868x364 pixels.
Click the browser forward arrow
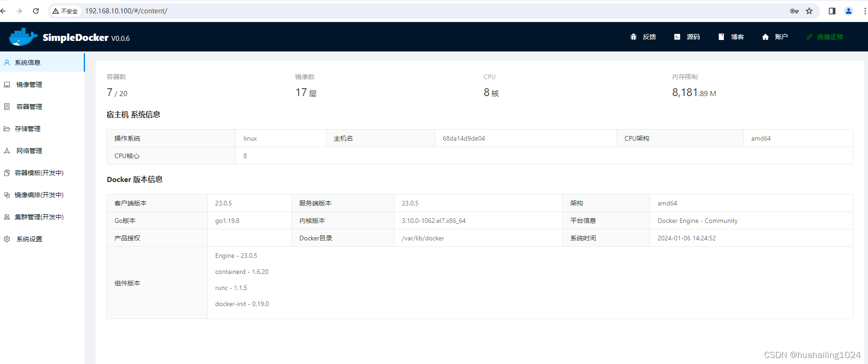19,11
